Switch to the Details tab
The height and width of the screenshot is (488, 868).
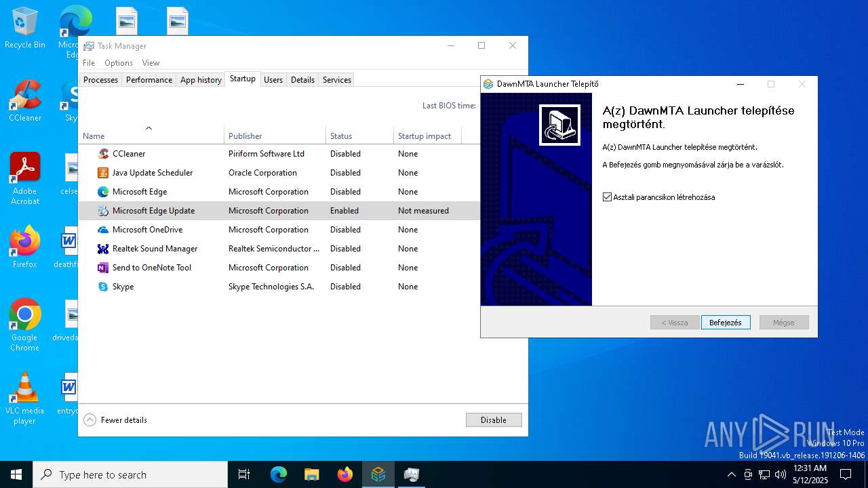(x=302, y=80)
